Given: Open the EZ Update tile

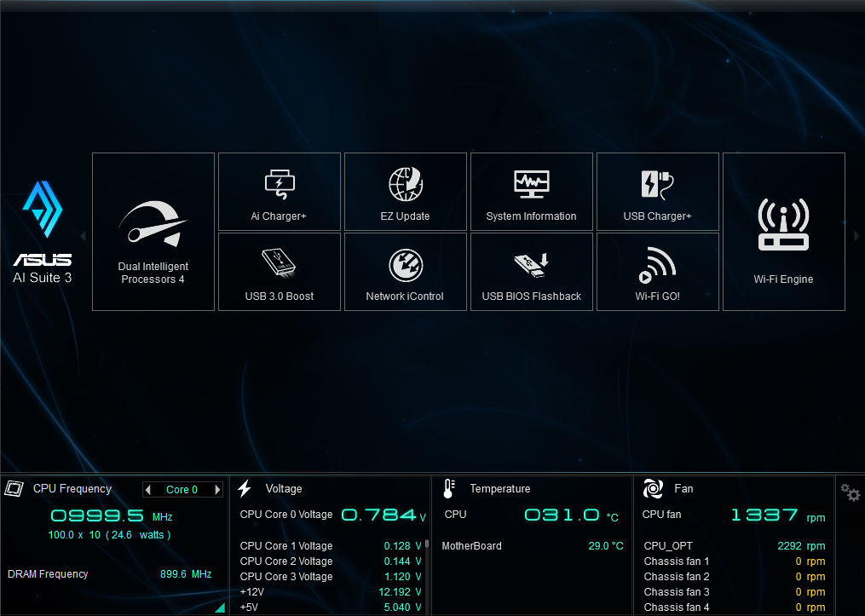Looking at the screenshot, I should [x=405, y=192].
